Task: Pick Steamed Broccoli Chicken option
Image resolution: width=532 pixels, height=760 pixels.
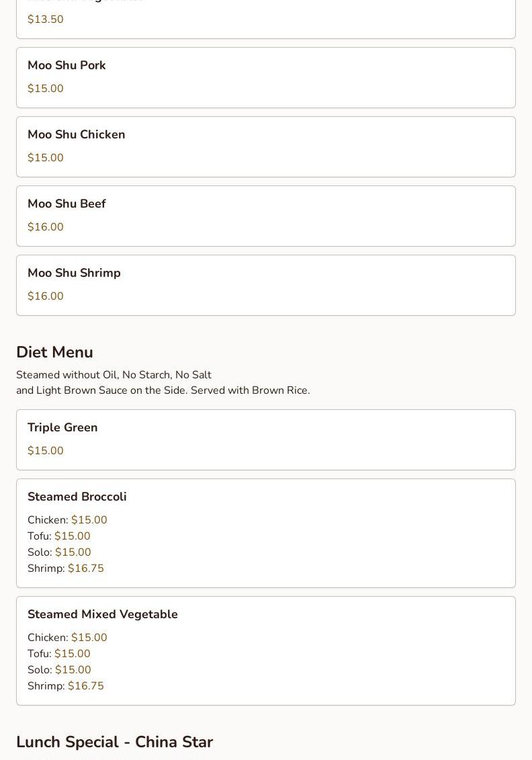Action: pos(67,520)
